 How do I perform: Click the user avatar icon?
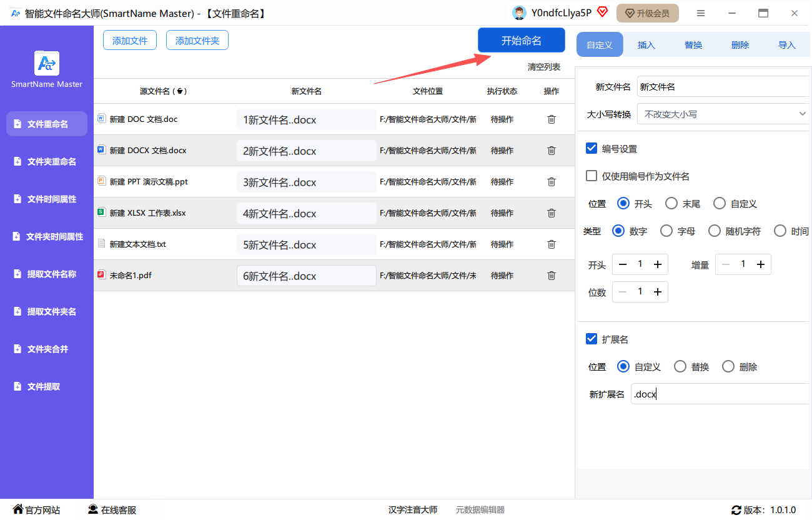[x=518, y=13]
